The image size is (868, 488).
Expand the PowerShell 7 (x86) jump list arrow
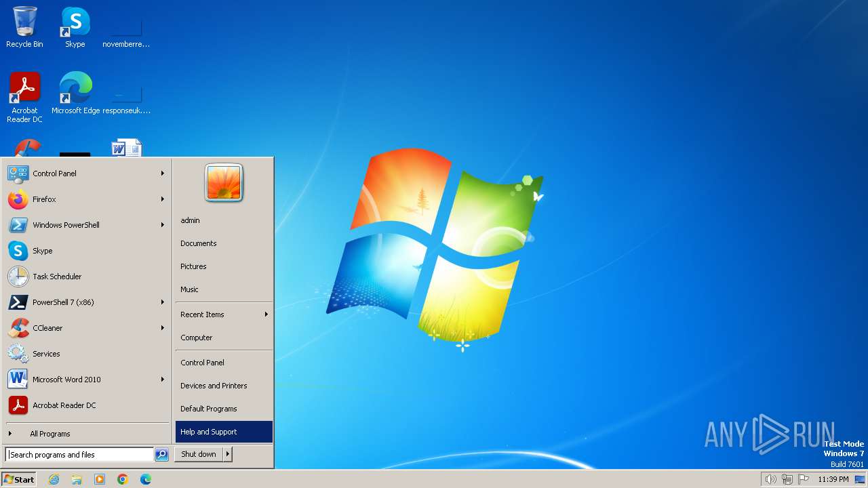(163, 302)
